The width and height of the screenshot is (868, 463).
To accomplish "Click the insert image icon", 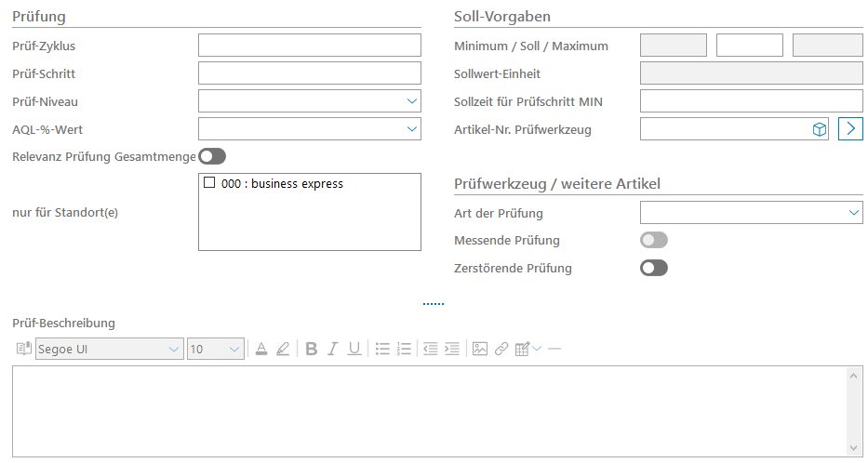I will coord(480,349).
